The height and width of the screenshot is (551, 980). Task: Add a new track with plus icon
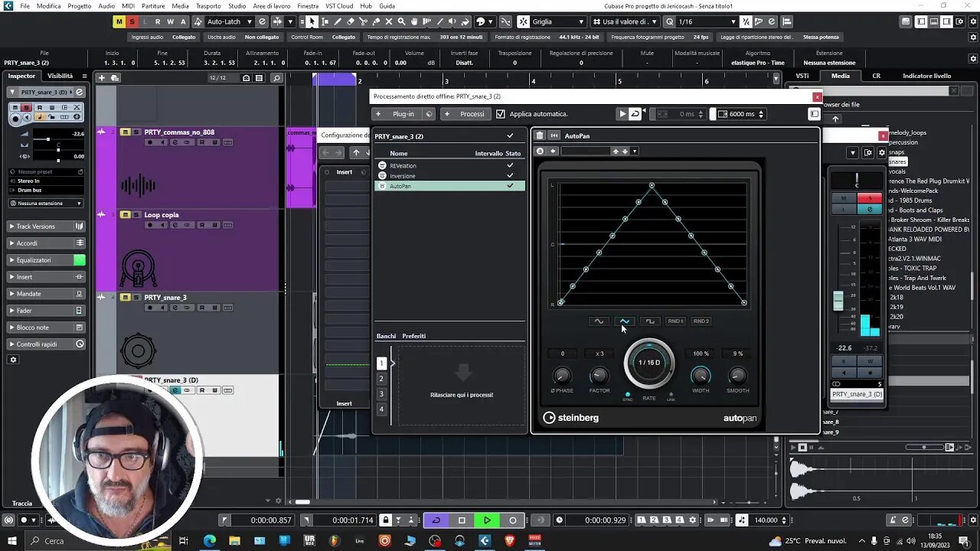tap(101, 77)
